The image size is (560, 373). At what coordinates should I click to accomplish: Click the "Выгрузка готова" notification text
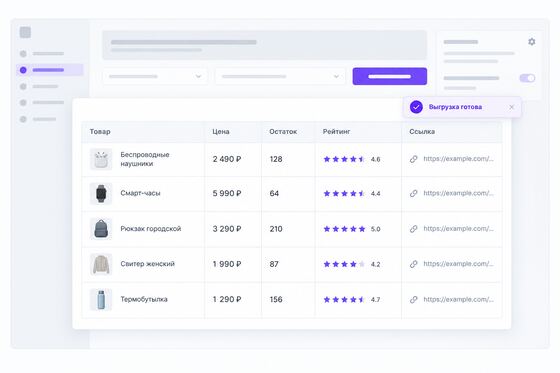tap(455, 107)
